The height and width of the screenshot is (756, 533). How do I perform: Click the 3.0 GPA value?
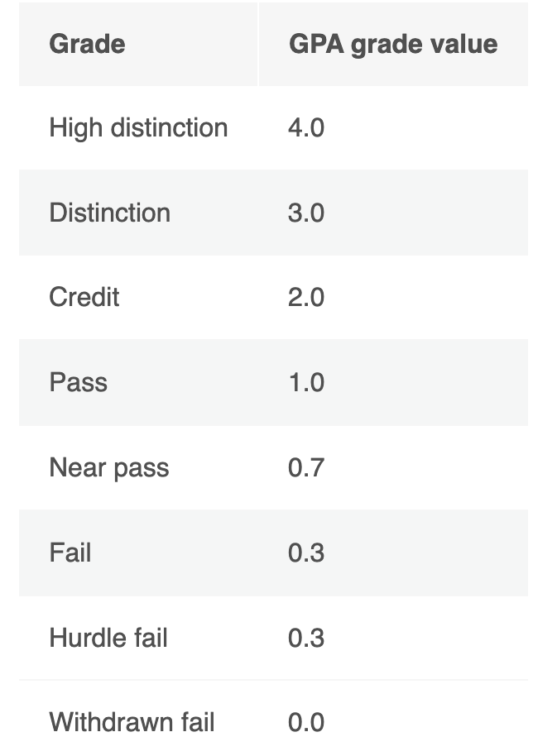coord(306,213)
